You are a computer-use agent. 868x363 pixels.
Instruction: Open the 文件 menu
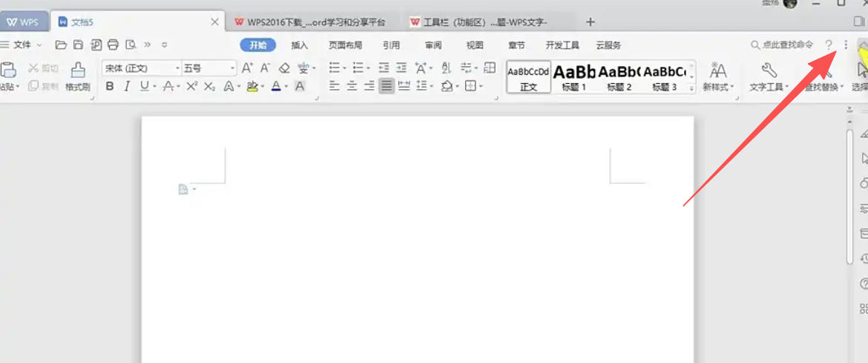click(22, 45)
